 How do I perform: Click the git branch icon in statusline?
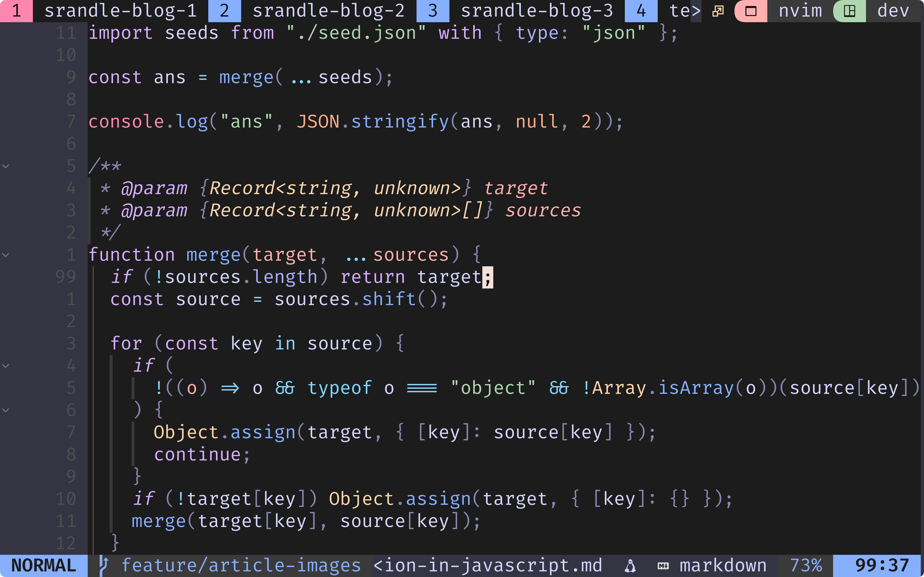[104, 566]
